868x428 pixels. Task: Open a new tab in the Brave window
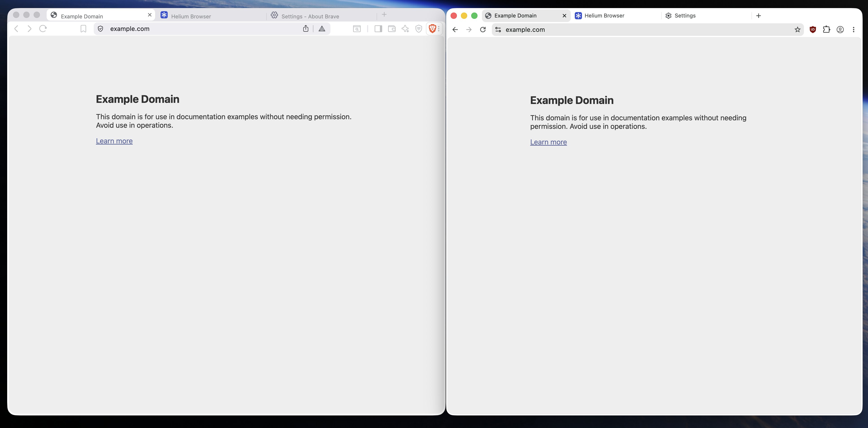coord(384,15)
